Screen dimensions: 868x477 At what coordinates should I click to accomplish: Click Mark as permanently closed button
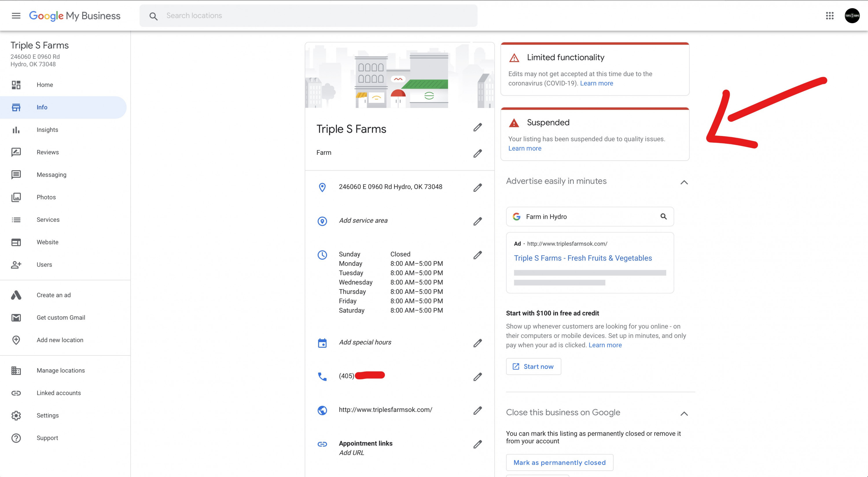point(559,463)
